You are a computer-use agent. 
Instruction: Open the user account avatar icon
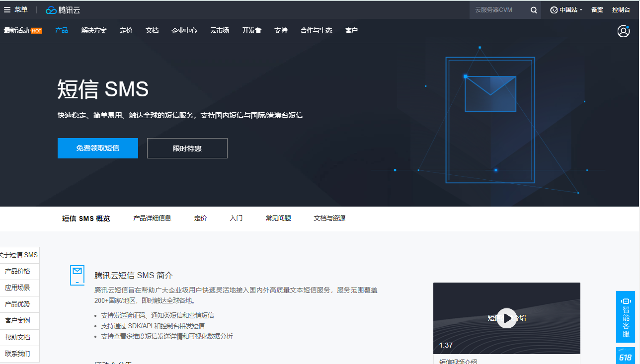[623, 31]
